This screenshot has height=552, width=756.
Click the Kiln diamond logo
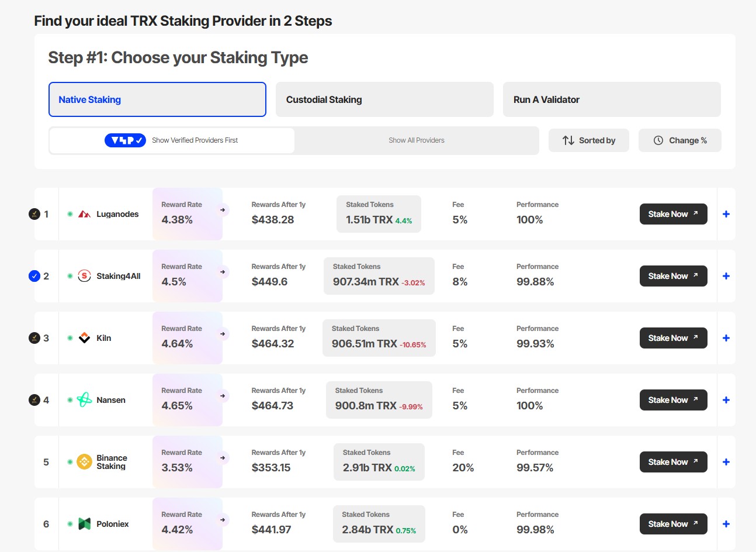84,338
